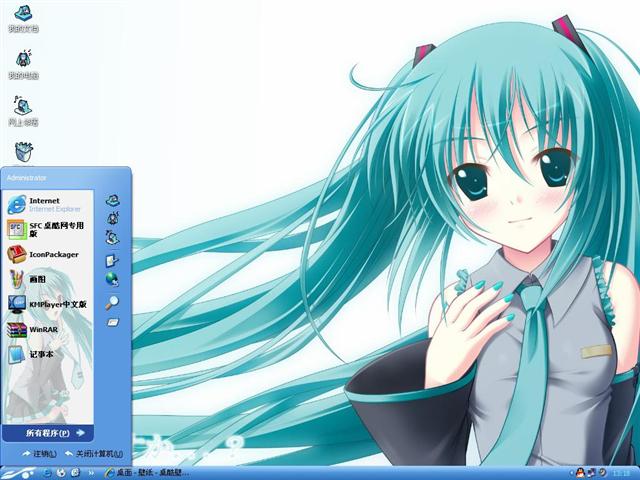The height and width of the screenshot is (480, 640).
Task: Open IconPackager in the Start menu
Action: (x=48, y=254)
